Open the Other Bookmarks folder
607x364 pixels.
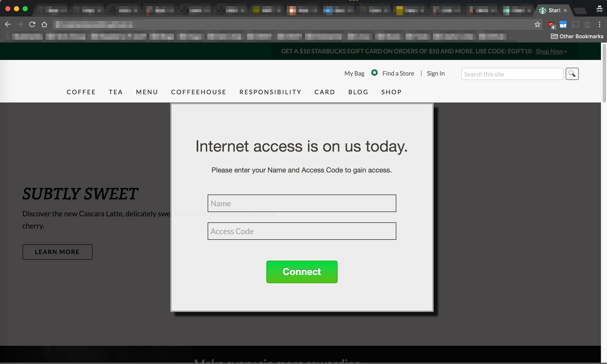pos(577,36)
